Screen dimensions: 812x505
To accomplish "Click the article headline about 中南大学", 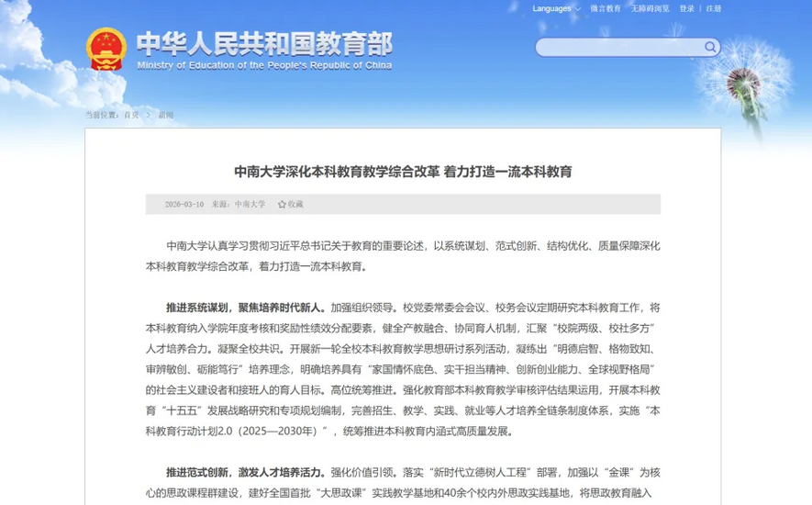I will (x=403, y=172).
